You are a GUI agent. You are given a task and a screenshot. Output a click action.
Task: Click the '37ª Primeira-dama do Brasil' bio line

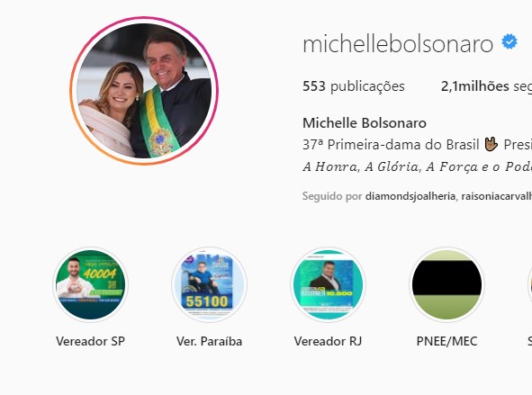click(x=391, y=145)
